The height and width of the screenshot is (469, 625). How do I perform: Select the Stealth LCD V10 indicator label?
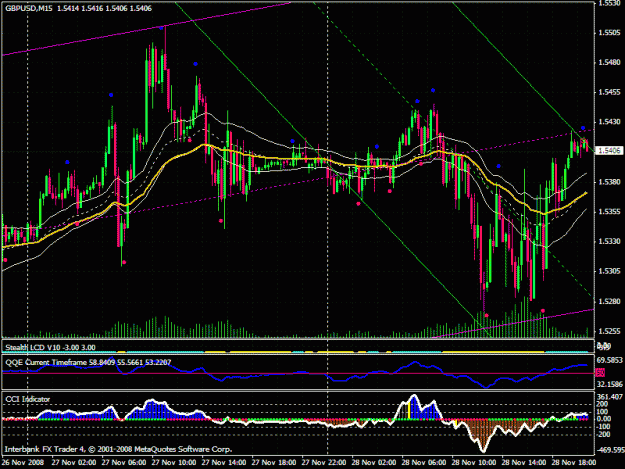click(50, 347)
